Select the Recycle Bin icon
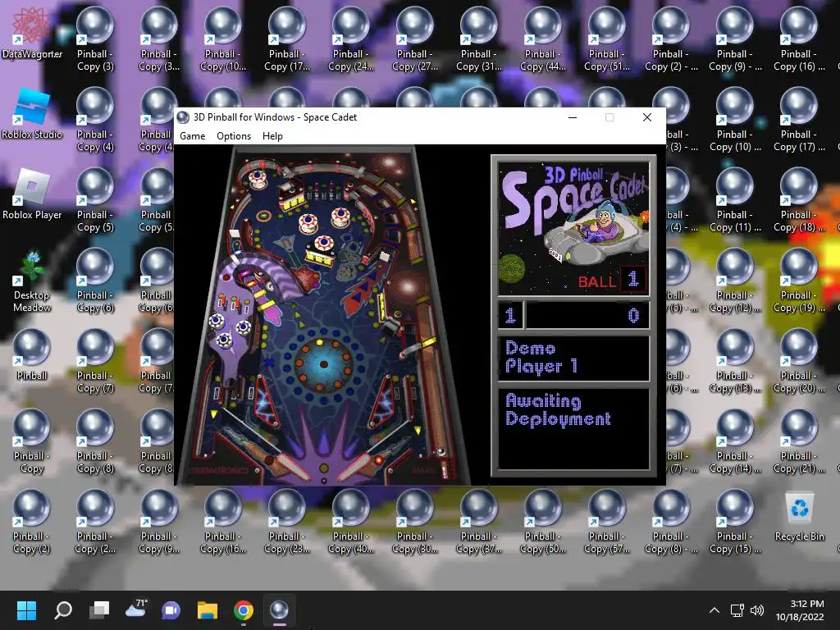 799,517
